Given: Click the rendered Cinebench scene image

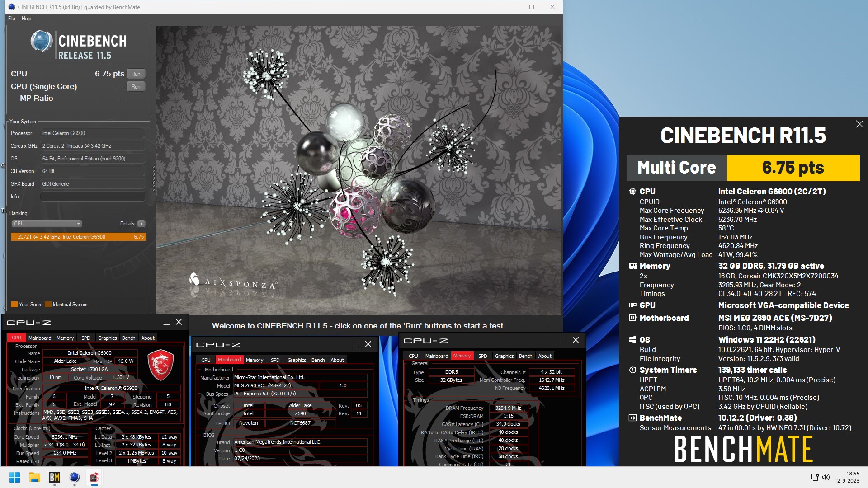Looking at the screenshot, I should 359,170.
